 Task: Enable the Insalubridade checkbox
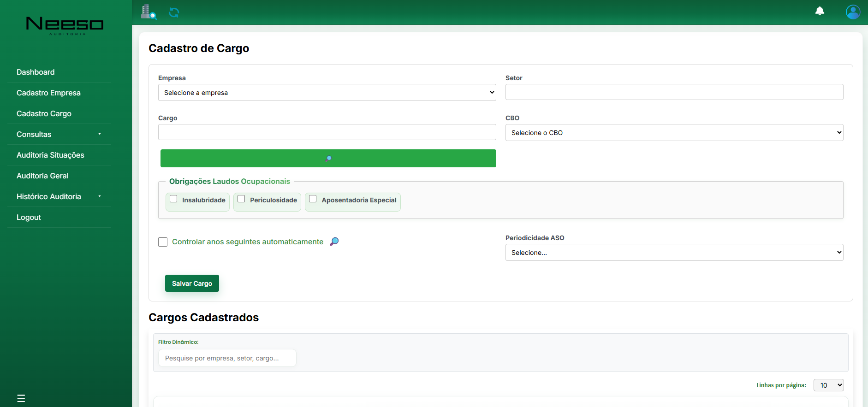[173, 199]
